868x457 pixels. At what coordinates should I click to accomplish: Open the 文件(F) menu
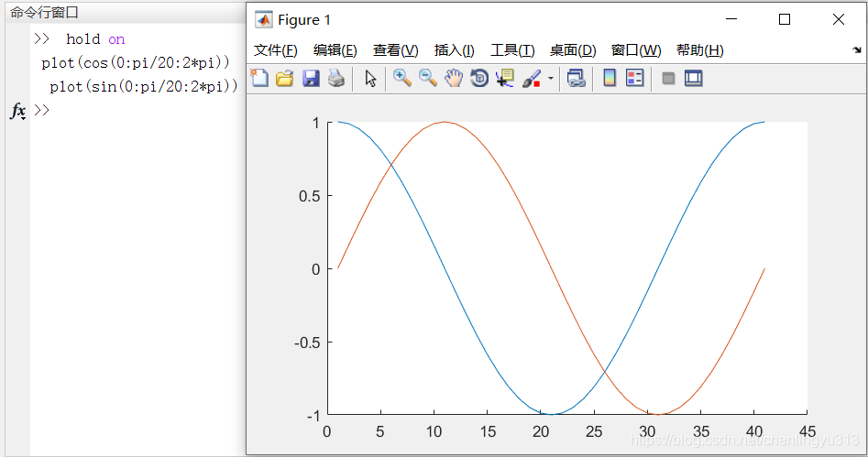(276, 50)
